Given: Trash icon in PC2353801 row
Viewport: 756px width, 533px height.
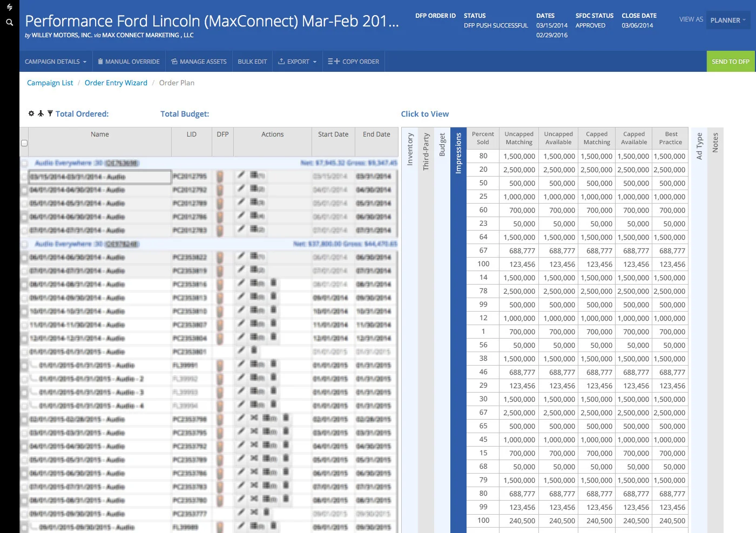Looking at the screenshot, I should coord(254,350).
